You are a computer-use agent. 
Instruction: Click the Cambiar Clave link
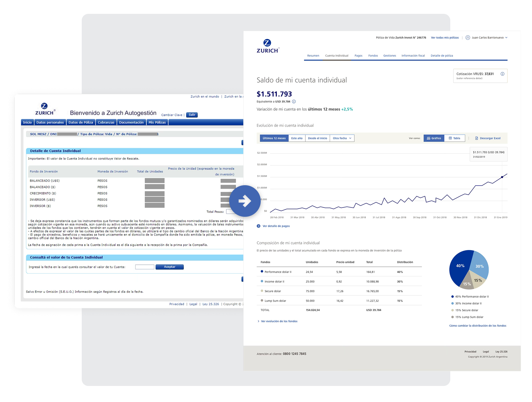point(172,115)
